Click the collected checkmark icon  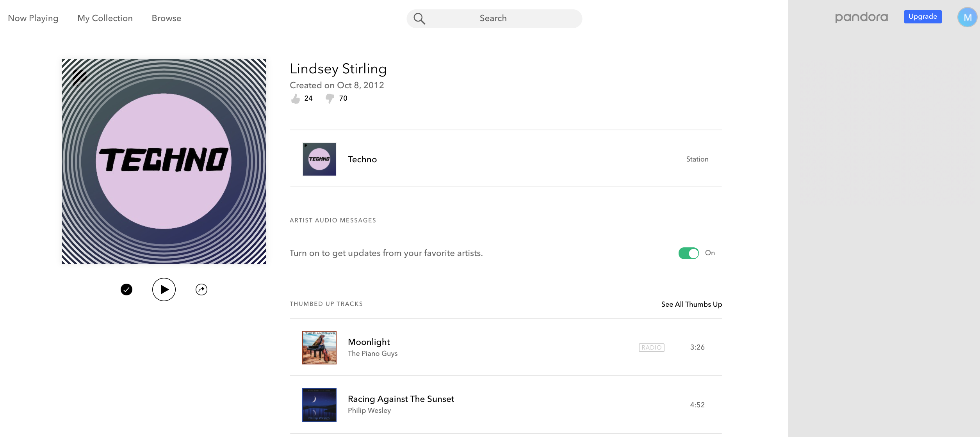pos(126,289)
